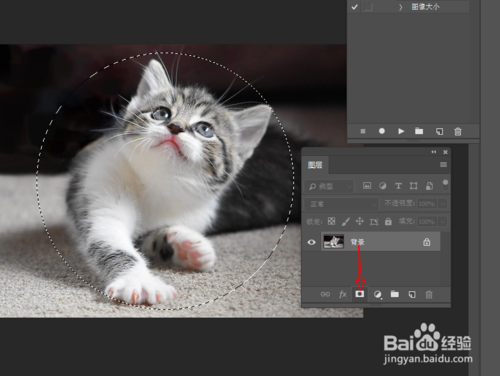Open the opacity slider dropdown arrow
The image size is (500, 376).
pos(443,204)
